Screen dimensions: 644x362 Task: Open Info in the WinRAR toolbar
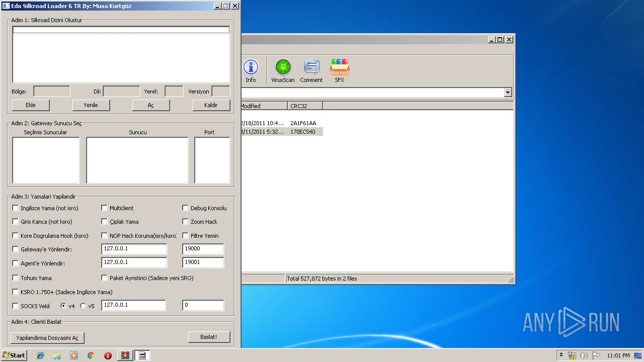(x=251, y=71)
